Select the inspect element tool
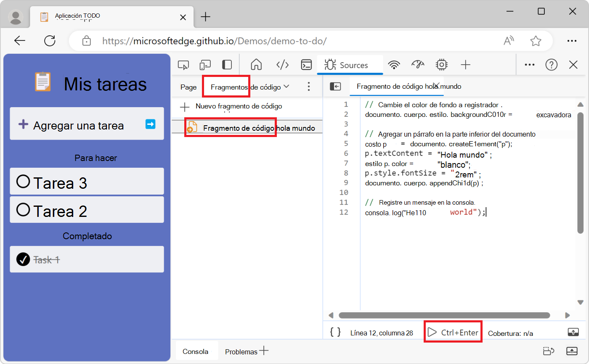Screen dimensions: 589x364 (x=183, y=64)
